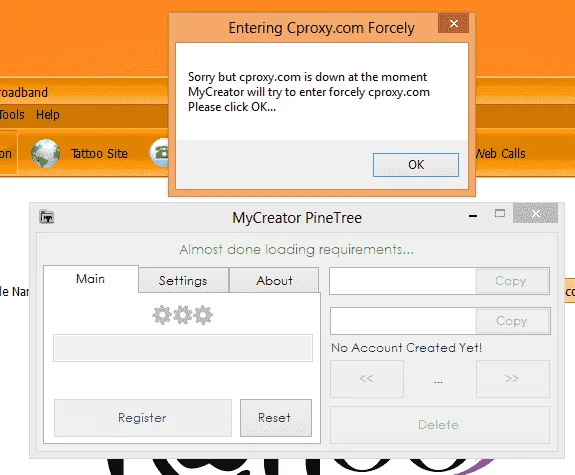The width and height of the screenshot is (575, 475).
Task: Switch to the About tab
Action: pyautogui.click(x=274, y=281)
